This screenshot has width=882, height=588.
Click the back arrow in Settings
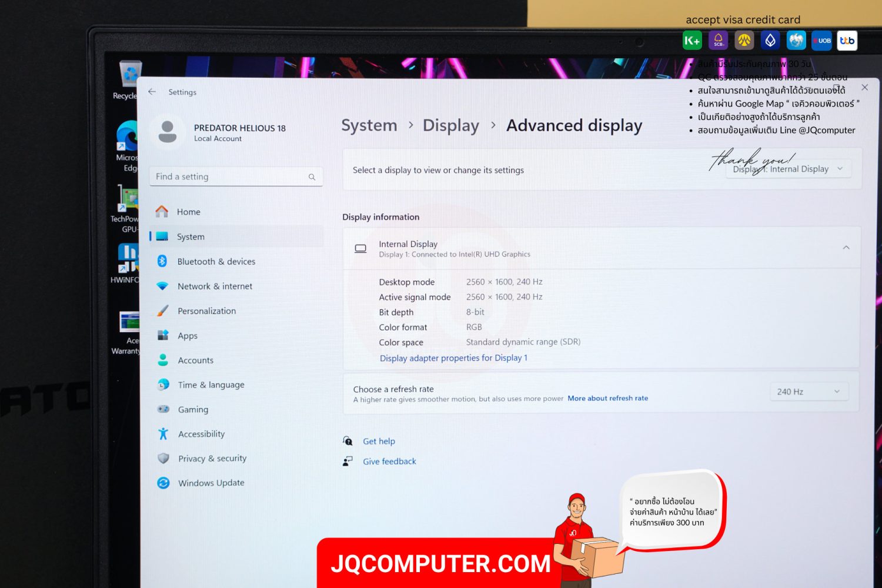point(152,92)
